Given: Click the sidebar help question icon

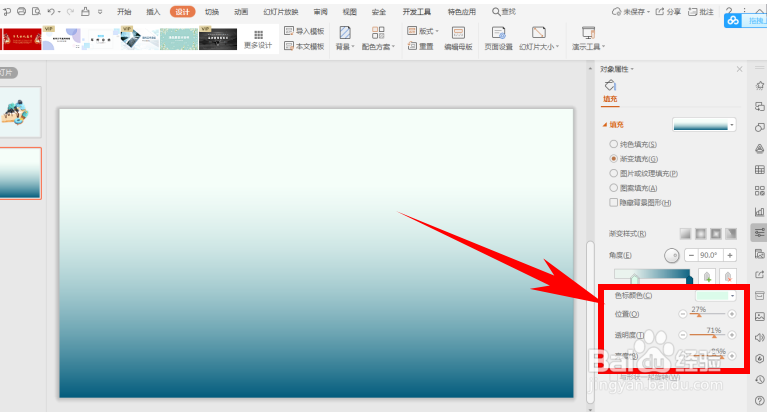Looking at the screenshot, I should tap(760, 401).
